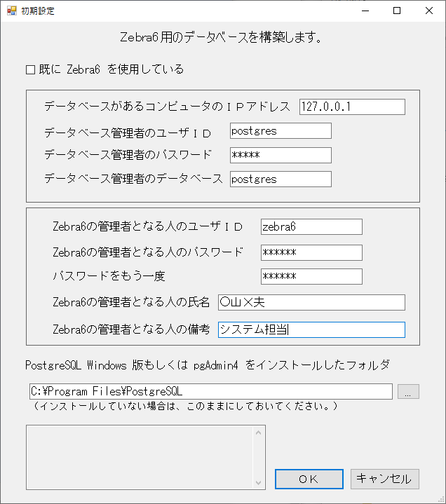The image size is (446, 504).
Task: Focus the Zebra6 admin password field
Action: [x=311, y=252]
